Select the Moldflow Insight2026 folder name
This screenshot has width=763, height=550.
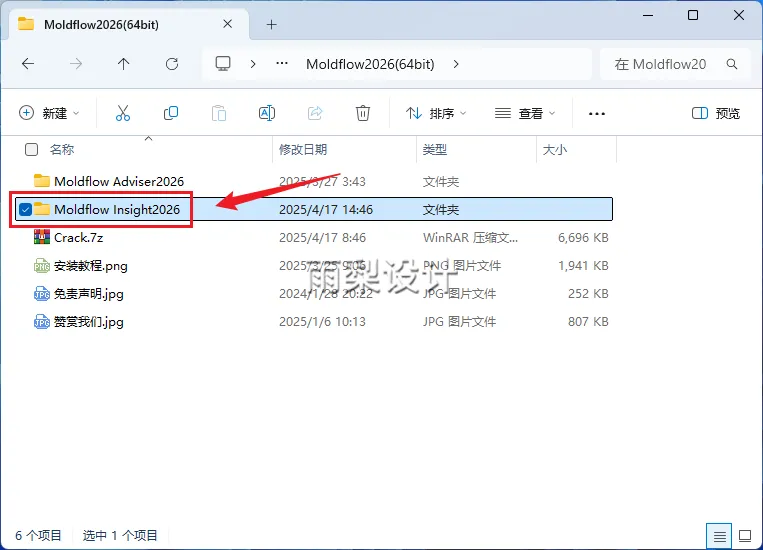tap(117, 210)
